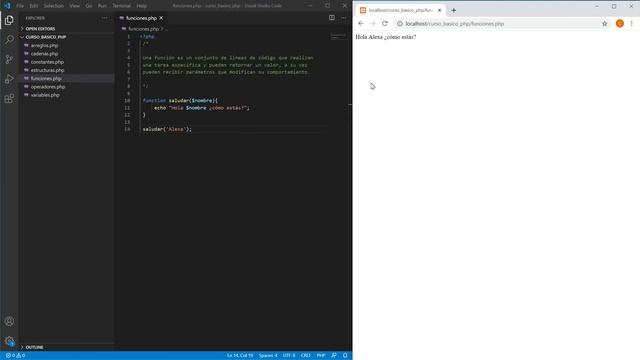Click the function saludar($nombre) line
This screenshot has height=360, width=640.
pyautogui.click(x=180, y=100)
